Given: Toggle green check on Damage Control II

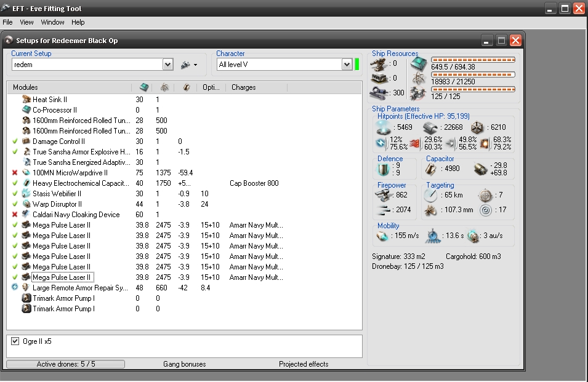Looking at the screenshot, I should (x=15, y=141).
